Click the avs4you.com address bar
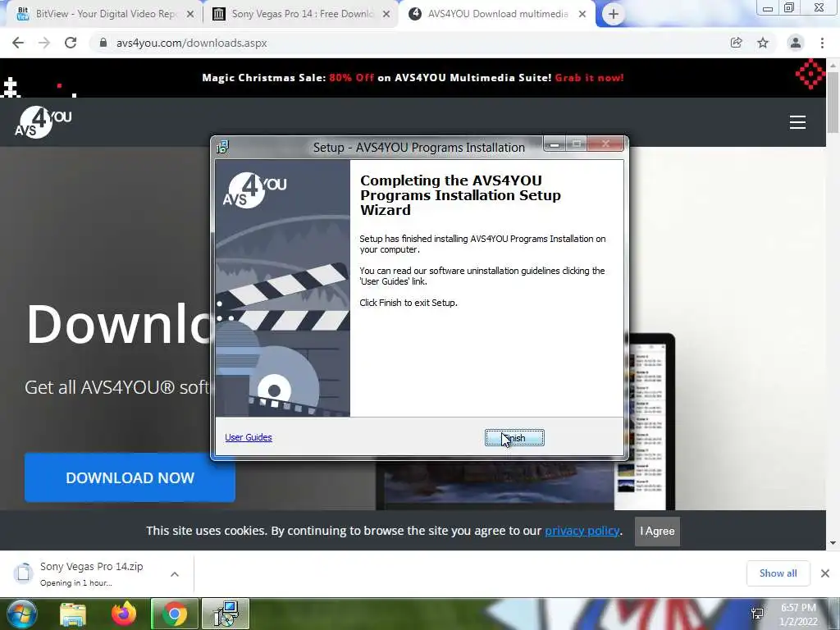 click(407, 43)
